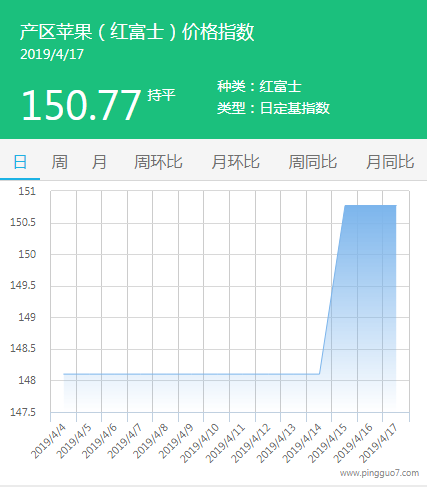Open the 周环比 tab
Viewport: 427px width, 487px height.
158,162
